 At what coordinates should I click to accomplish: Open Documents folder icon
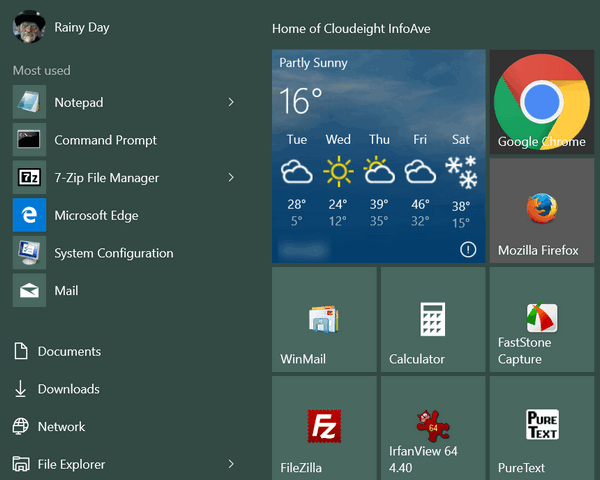(21, 351)
